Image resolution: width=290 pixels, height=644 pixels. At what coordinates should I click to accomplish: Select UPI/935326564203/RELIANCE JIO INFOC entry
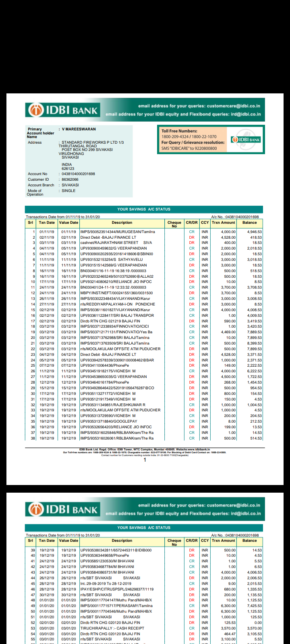(116, 427)
